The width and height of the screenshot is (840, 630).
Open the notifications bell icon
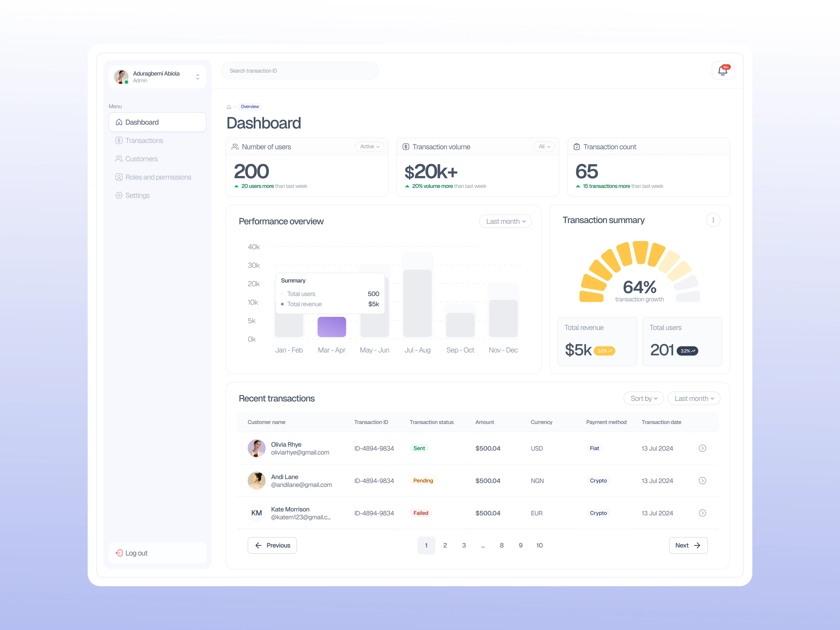(x=723, y=71)
